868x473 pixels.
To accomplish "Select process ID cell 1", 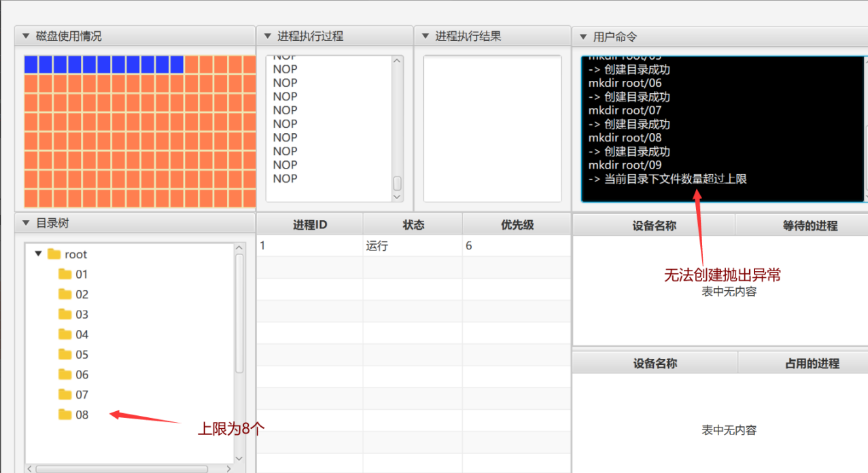I will click(310, 246).
